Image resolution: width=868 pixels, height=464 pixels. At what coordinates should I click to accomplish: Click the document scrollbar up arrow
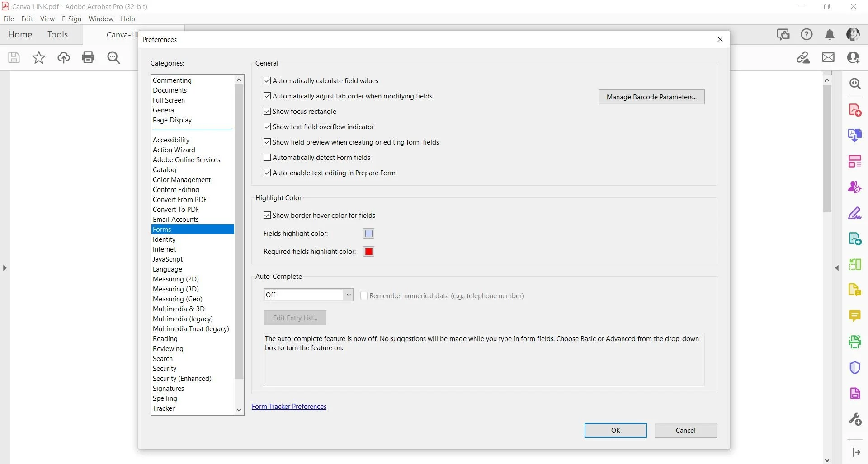[827, 80]
